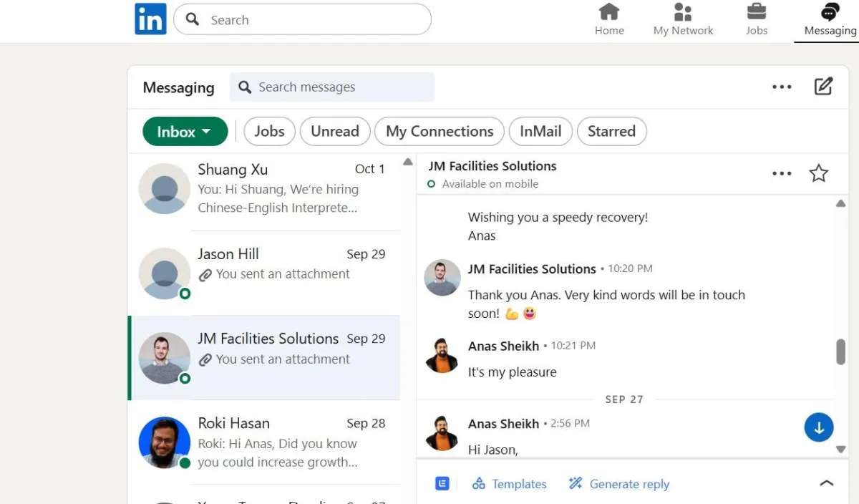Screen dimensions: 859x504
Task: Open Roki Hasan conversation
Action: coord(264,442)
